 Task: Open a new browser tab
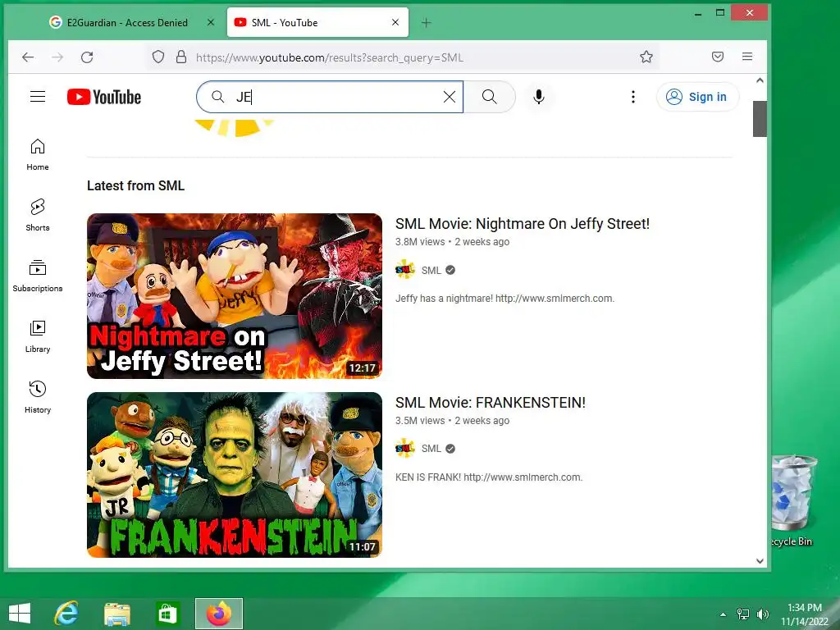click(x=427, y=22)
